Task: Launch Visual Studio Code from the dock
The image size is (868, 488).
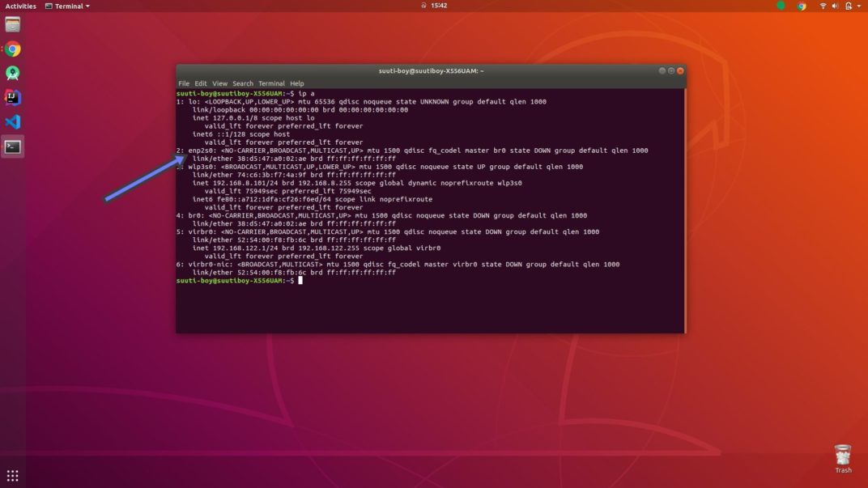Action: point(14,121)
